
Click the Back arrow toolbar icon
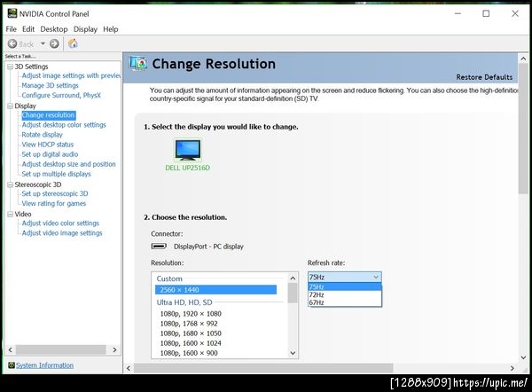[x=12, y=43]
